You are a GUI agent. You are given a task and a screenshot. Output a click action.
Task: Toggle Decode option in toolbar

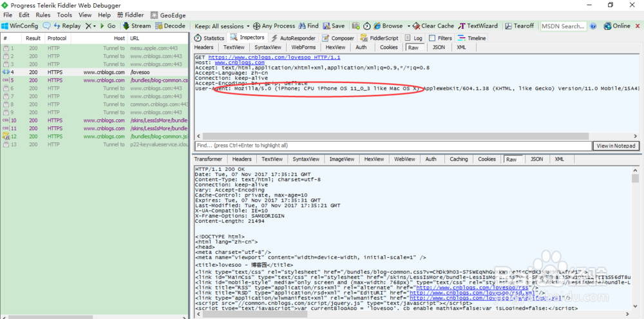coord(171,26)
